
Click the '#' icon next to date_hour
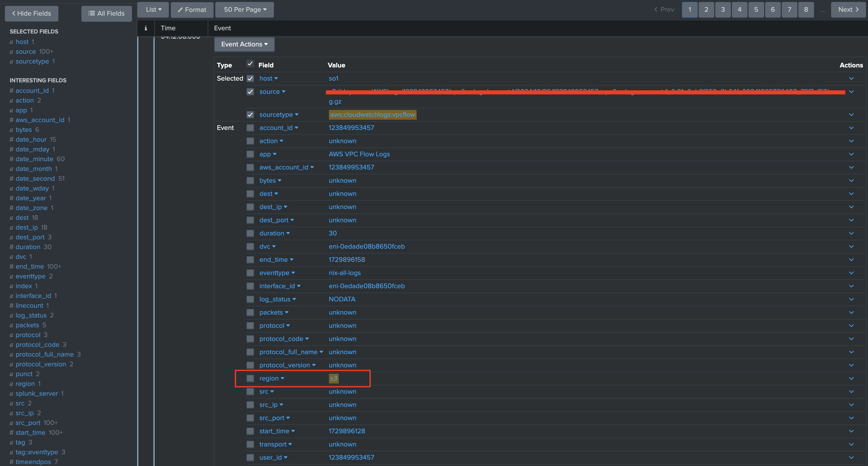11,139
